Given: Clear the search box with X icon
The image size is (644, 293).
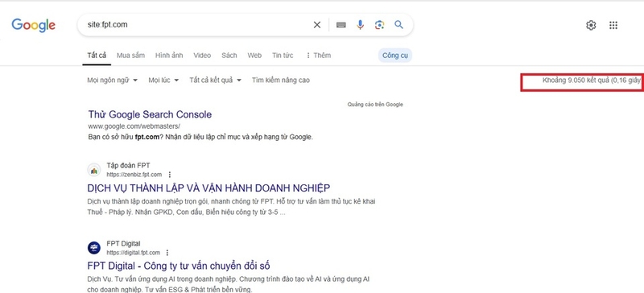Looking at the screenshot, I should pos(317,25).
